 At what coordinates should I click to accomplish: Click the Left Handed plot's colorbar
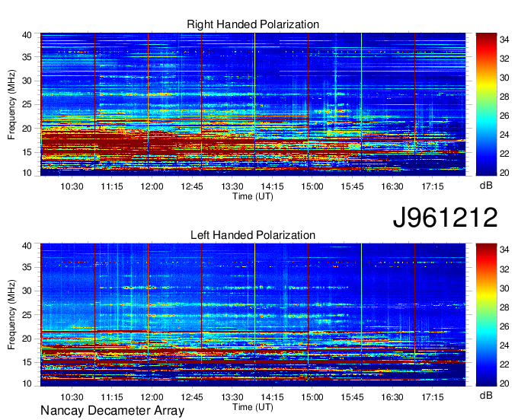[486, 315]
